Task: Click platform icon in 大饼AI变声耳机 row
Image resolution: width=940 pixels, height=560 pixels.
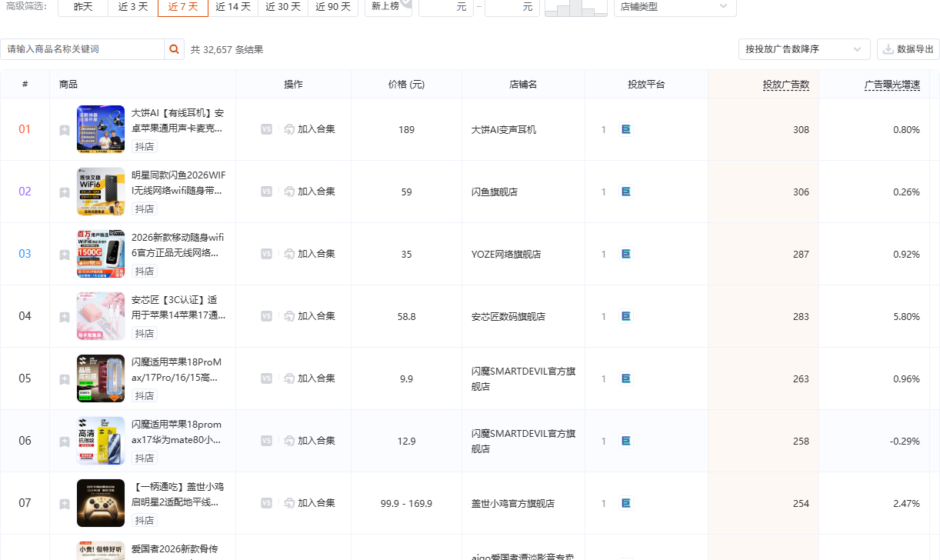Action: tap(626, 129)
